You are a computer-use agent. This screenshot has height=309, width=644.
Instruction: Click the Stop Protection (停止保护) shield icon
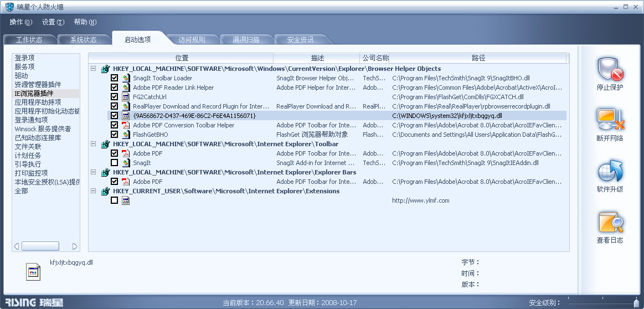[x=610, y=69]
